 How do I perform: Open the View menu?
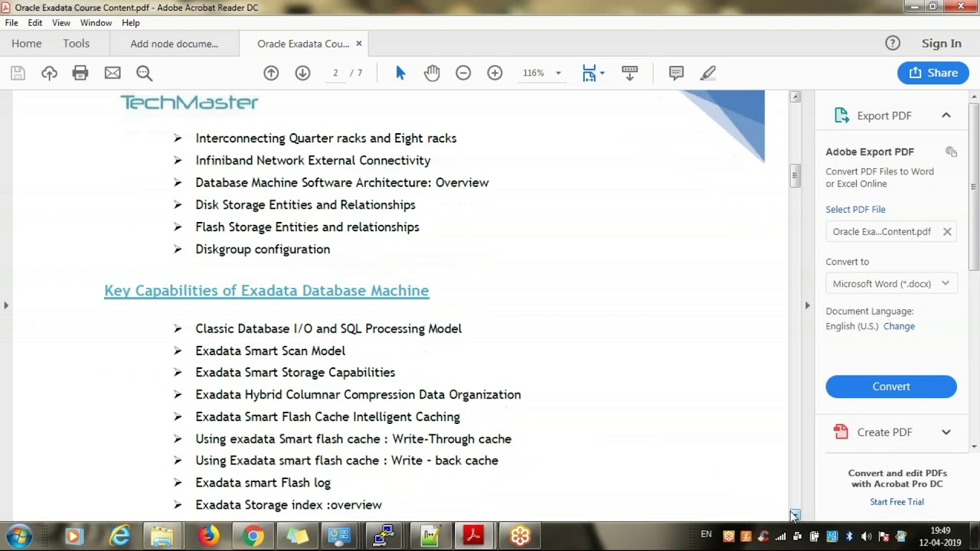pos(61,23)
